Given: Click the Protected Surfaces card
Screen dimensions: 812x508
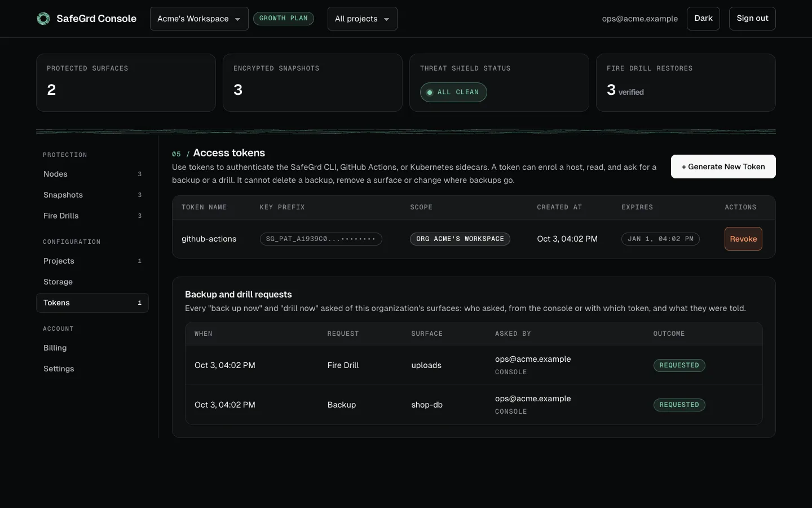Looking at the screenshot, I should point(126,83).
